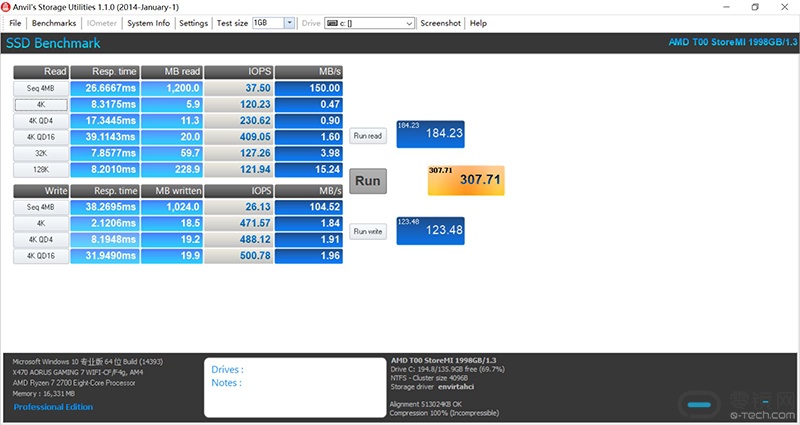The image size is (800, 425).
Task: Click the Anvil's Storage Utilities app icon
Action: tap(6, 7)
